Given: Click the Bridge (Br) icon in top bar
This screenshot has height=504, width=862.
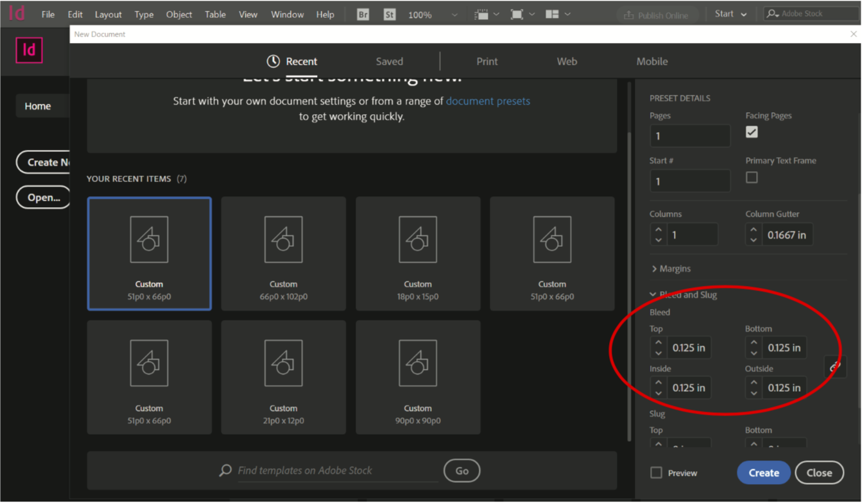Looking at the screenshot, I should pyautogui.click(x=363, y=14).
